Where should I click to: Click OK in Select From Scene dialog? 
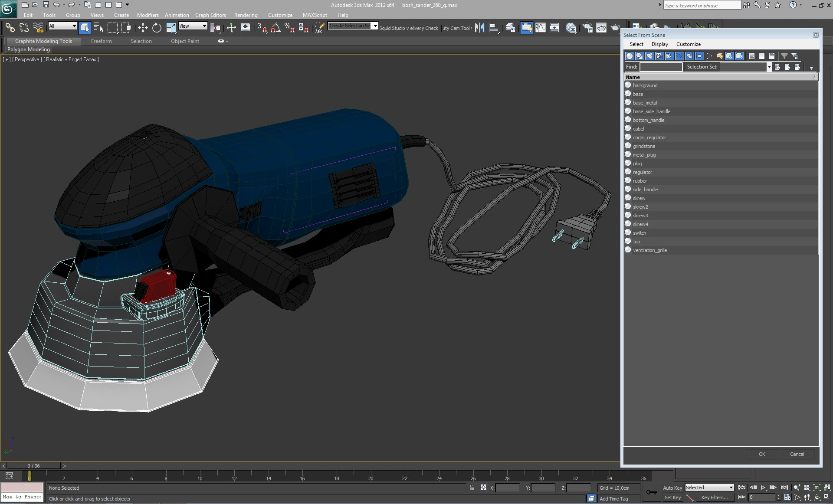click(x=762, y=454)
